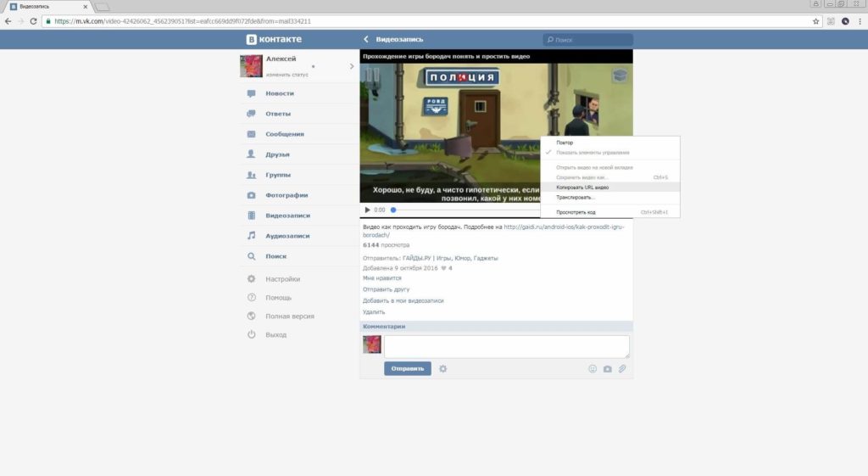
Task: Choose Открыть видео на новой вкладке
Action: coord(610,167)
